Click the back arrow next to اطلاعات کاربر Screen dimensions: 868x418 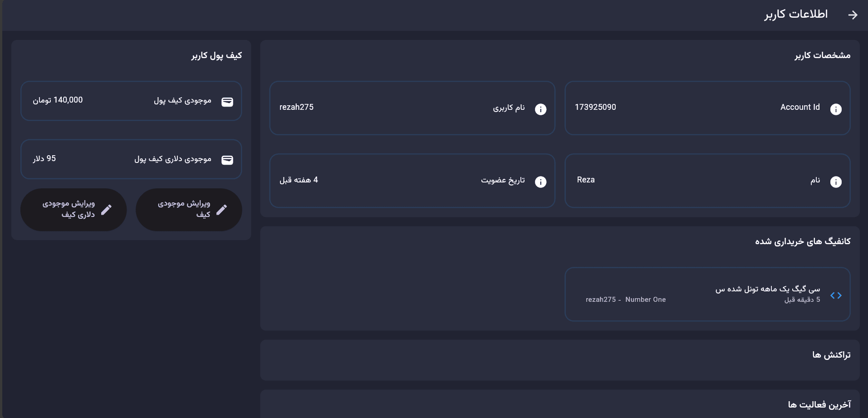[853, 15]
